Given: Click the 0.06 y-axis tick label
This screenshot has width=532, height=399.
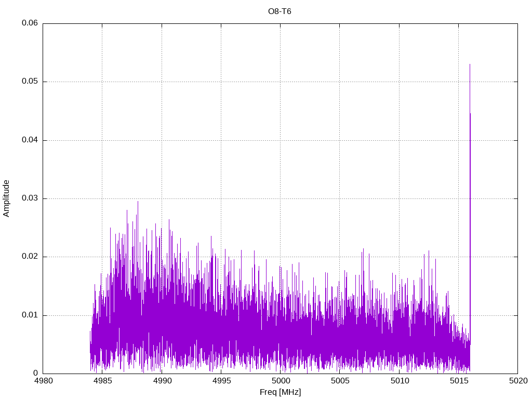Looking at the screenshot, I should pos(30,23).
